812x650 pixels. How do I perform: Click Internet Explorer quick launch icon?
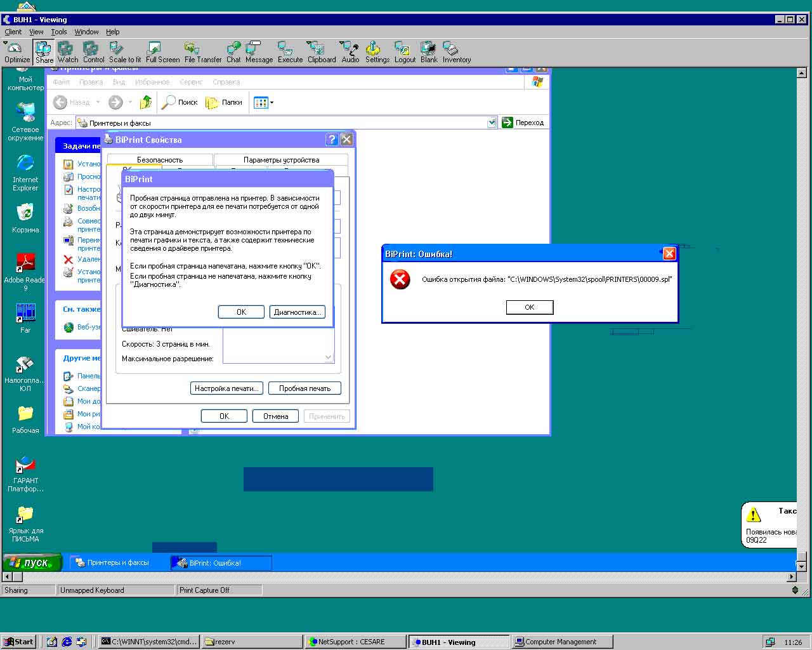click(67, 642)
